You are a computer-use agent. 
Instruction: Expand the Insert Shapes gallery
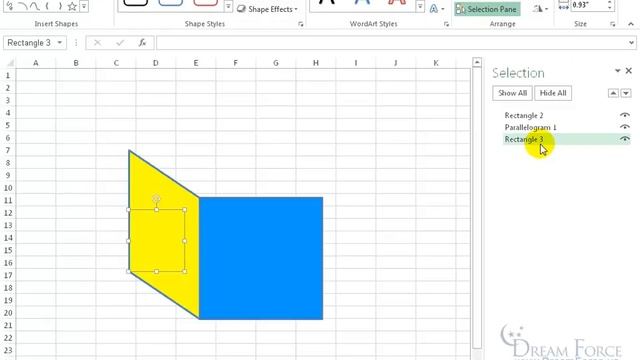84,6
